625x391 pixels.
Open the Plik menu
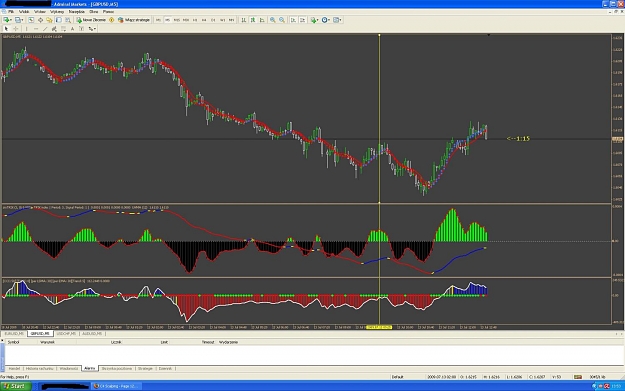point(11,12)
